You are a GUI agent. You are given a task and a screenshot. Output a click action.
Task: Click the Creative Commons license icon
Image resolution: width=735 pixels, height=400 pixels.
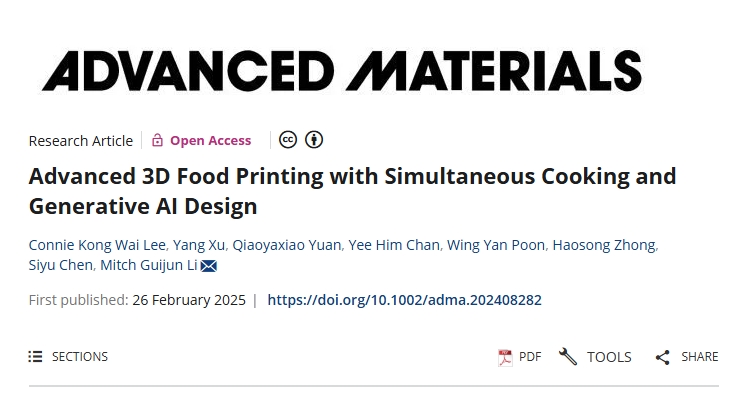pyautogui.click(x=288, y=140)
